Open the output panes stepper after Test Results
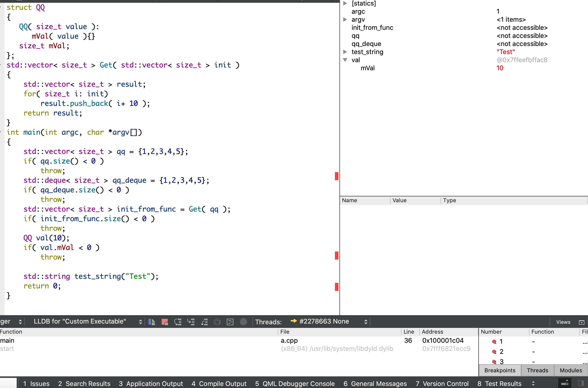 [x=533, y=383]
